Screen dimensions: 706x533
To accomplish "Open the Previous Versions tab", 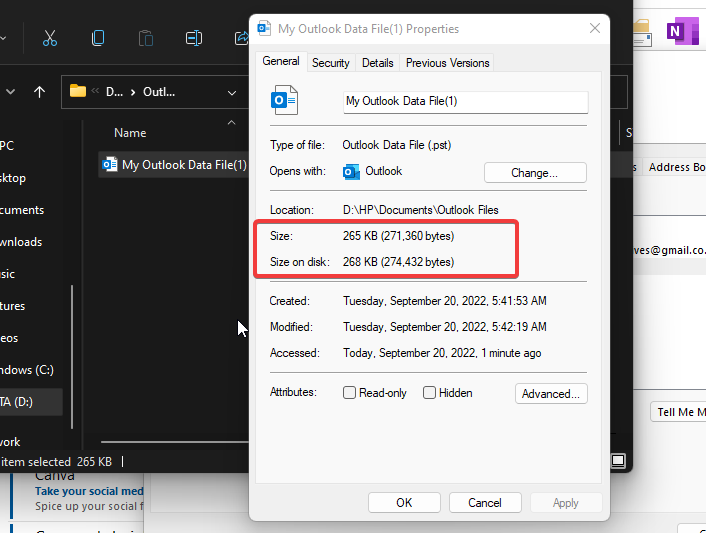I will click(x=448, y=63).
